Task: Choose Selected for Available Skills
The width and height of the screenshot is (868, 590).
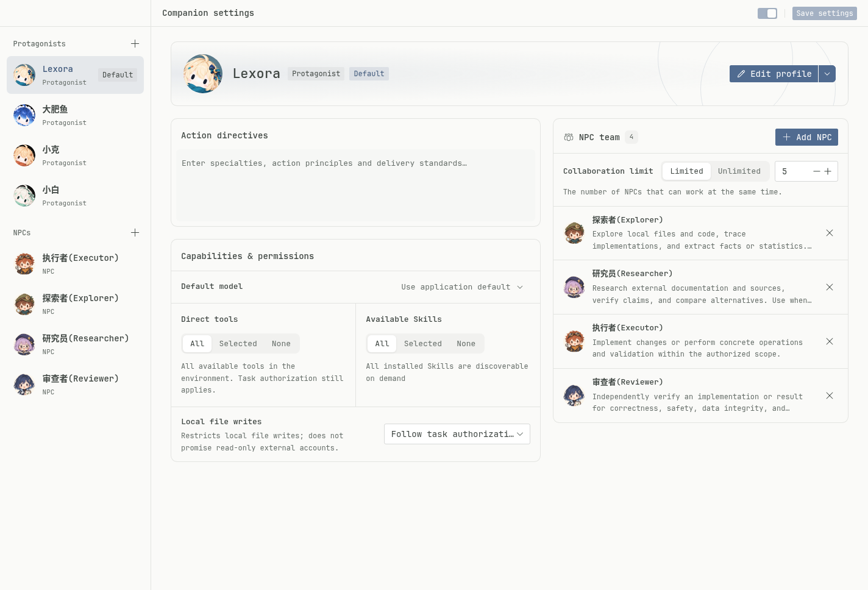Action: 422,344
